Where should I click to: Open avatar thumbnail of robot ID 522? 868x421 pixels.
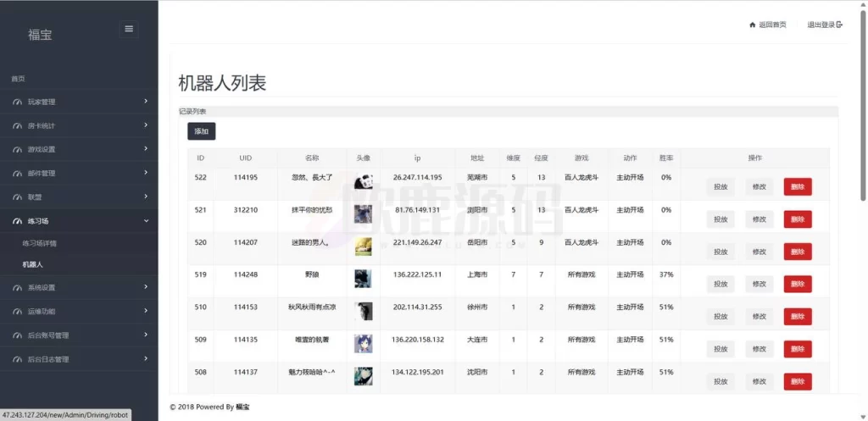click(x=363, y=181)
